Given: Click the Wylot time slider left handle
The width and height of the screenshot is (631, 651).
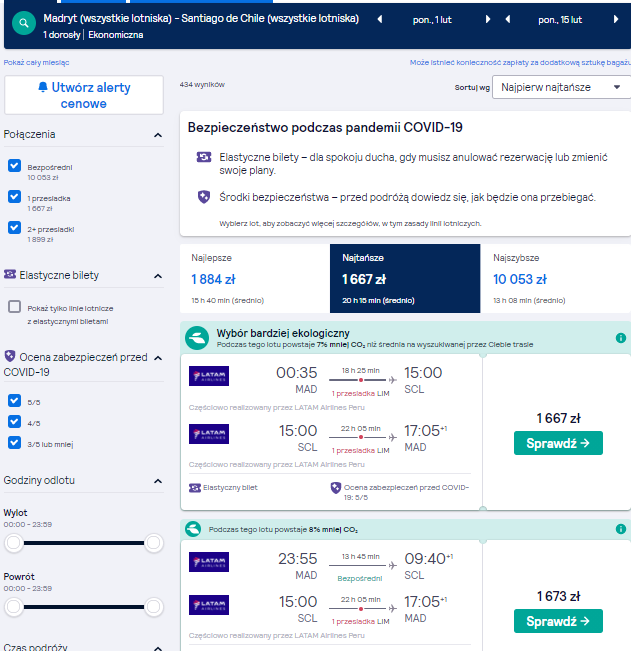Looking at the screenshot, I should coord(14,543).
